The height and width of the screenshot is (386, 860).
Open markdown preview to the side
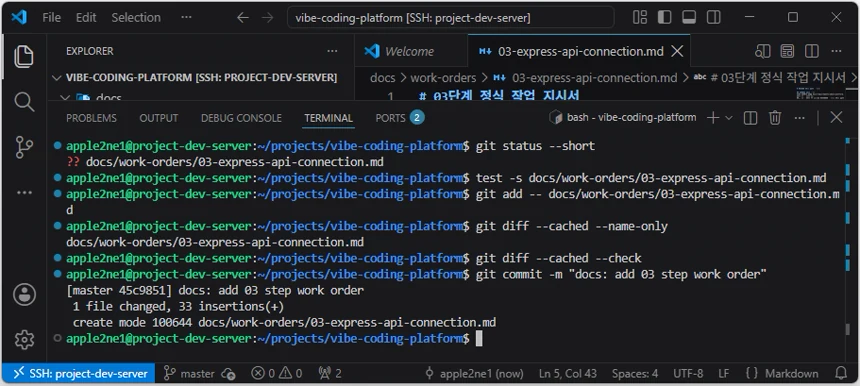(763, 52)
